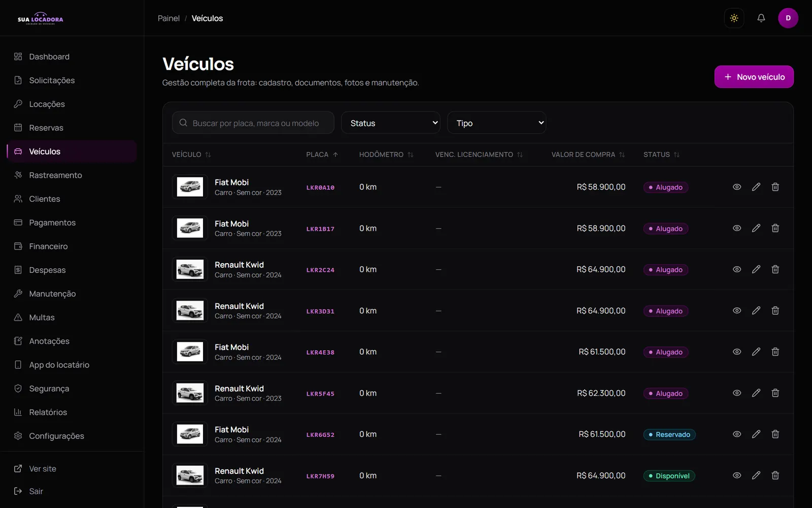Open the Status filter dropdown

click(x=391, y=123)
